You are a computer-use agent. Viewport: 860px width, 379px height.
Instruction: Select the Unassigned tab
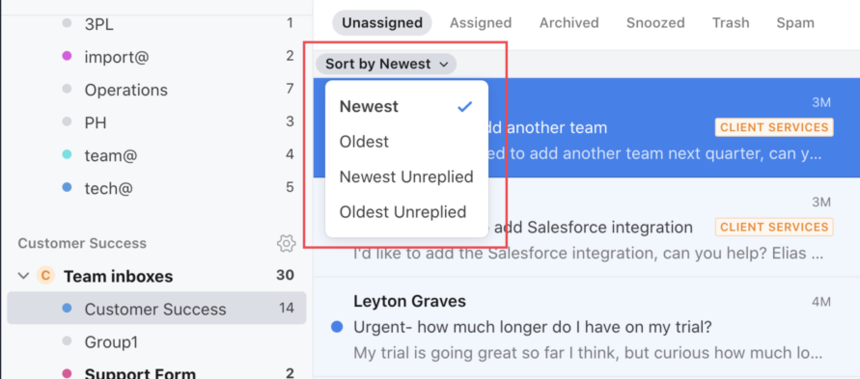(382, 23)
